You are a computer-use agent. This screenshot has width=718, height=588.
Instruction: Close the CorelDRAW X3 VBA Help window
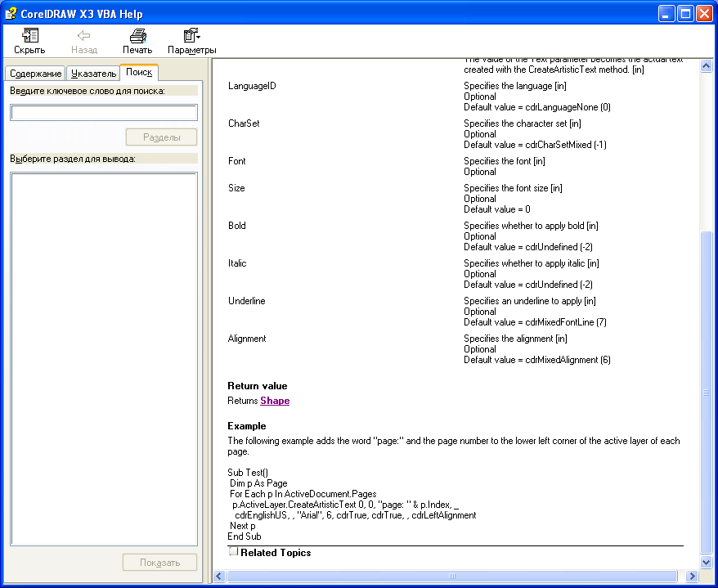[704, 14]
